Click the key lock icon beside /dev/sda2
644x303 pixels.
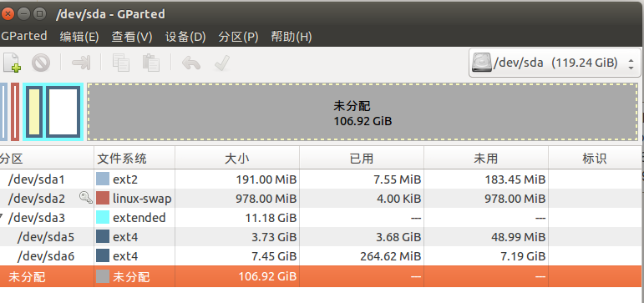[x=86, y=198]
